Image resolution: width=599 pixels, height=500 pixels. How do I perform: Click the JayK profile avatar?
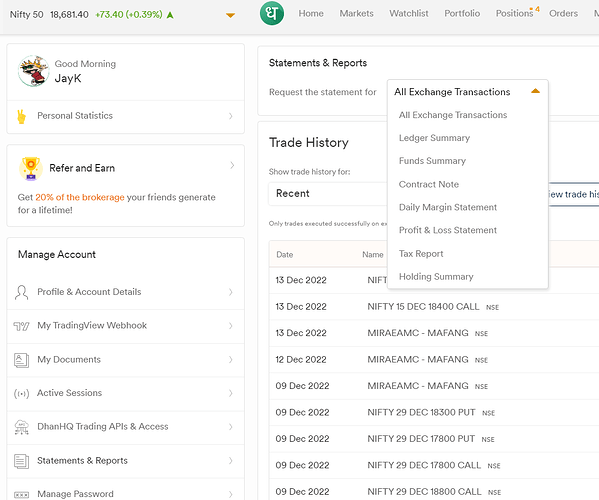[x=34, y=71]
